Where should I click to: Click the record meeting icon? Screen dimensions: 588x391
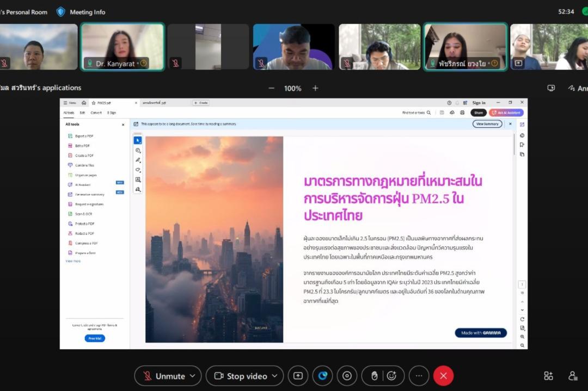click(347, 376)
